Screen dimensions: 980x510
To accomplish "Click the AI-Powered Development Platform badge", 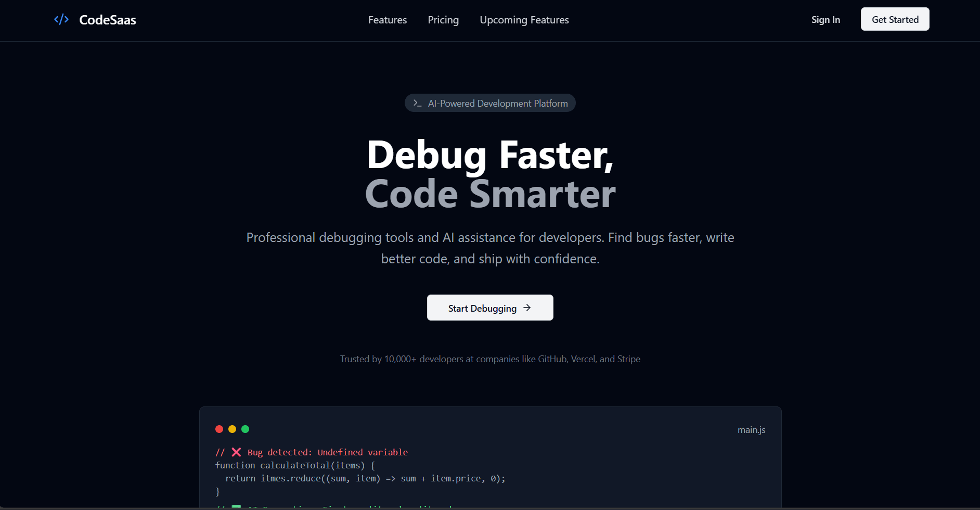I will tap(489, 103).
